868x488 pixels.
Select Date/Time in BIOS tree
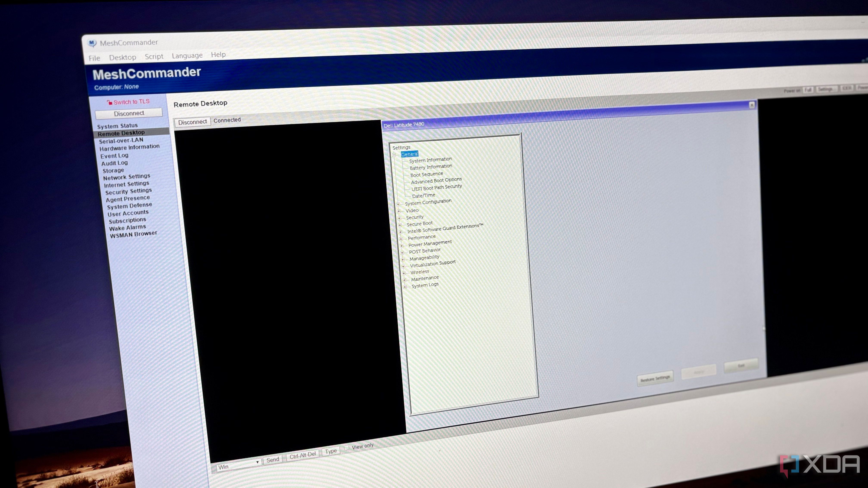coord(423,196)
